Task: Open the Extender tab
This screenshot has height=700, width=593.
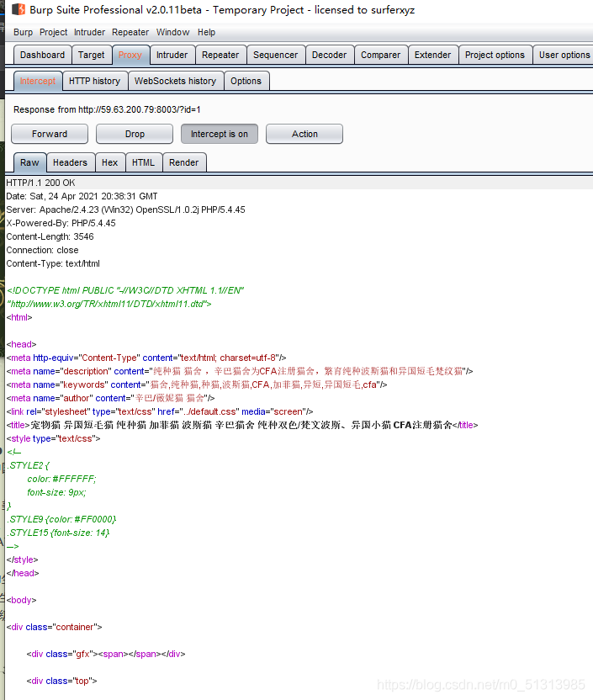Action: [x=432, y=55]
